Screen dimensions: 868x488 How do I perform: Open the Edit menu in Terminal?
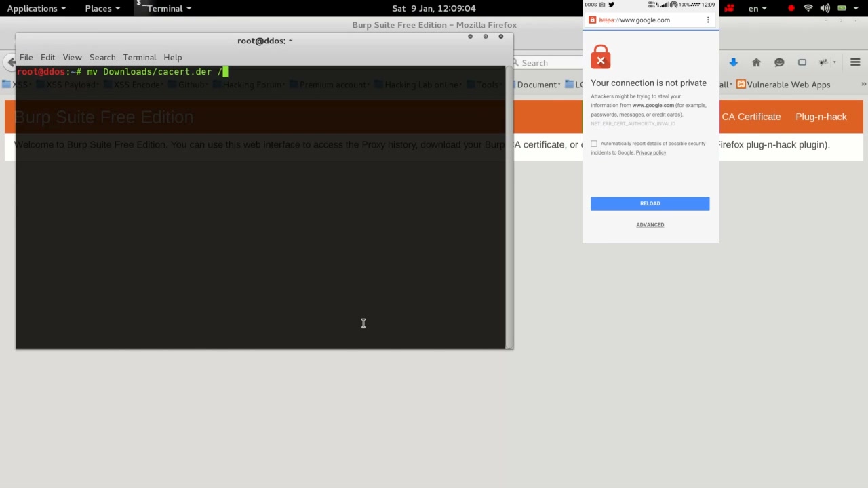pyautogui.click(x=47, y=57)
